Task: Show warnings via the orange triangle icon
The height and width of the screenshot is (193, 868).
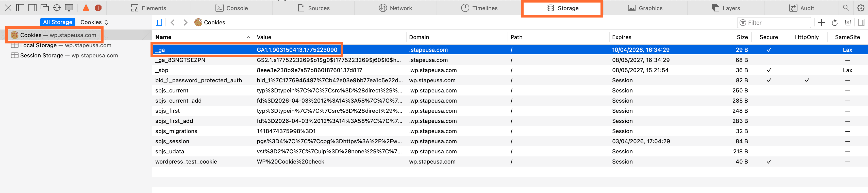Action: point(86,8)
